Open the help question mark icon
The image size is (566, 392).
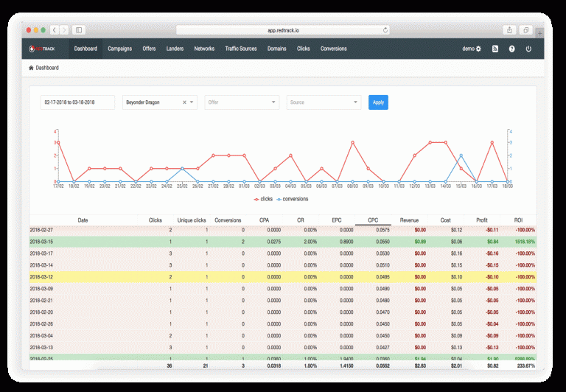point(511,49)
